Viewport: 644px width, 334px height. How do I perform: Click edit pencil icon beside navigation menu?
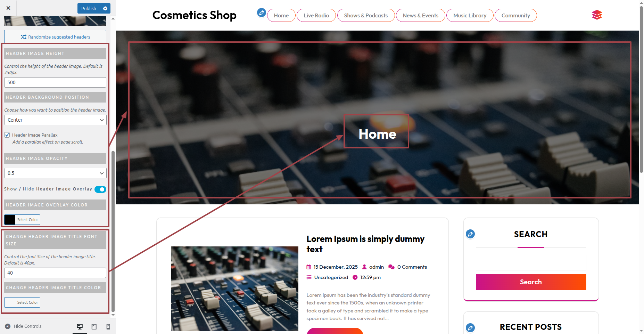[x=262, y=13]
